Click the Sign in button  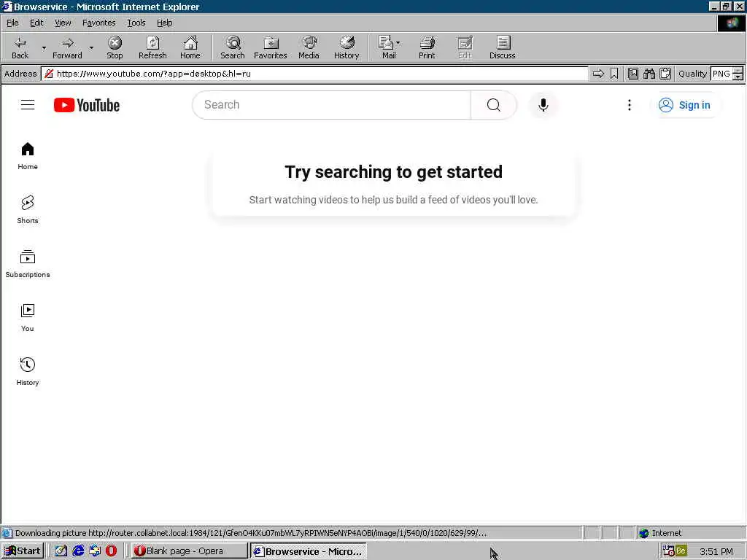tap(684, 105)
